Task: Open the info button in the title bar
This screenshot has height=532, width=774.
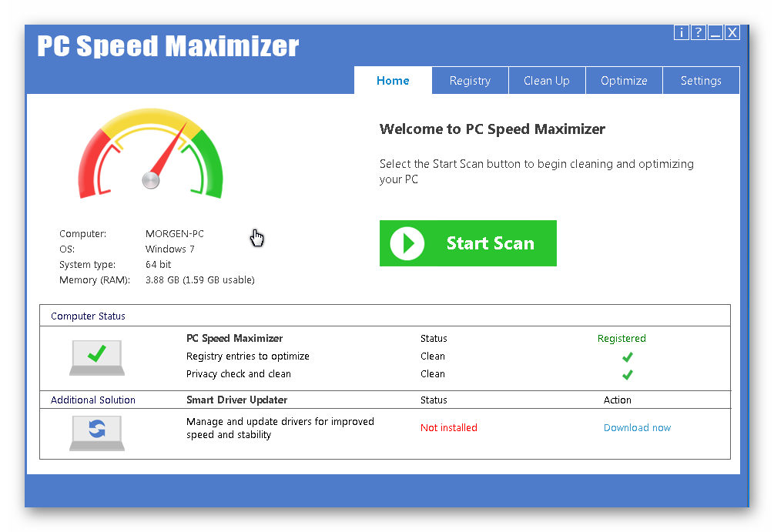Action: 682,32
